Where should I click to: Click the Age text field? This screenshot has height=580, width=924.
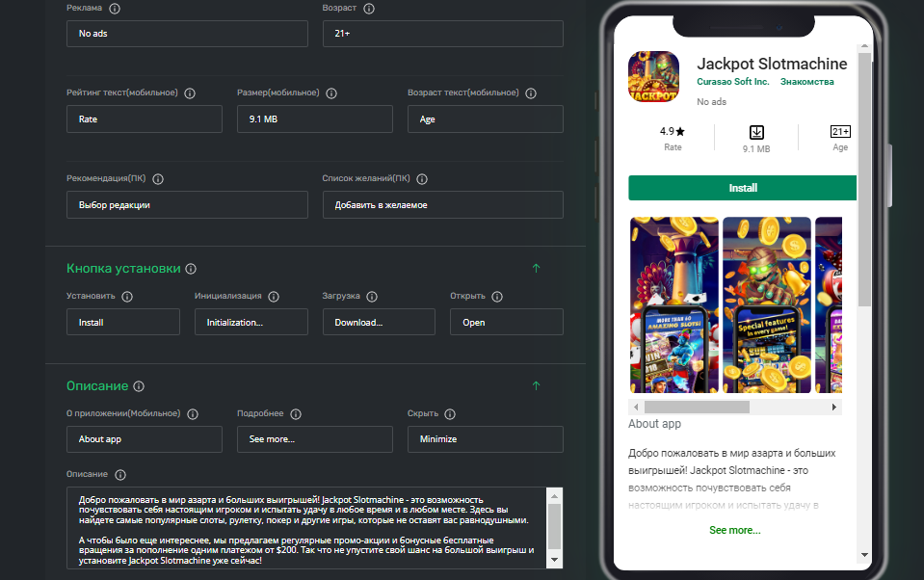[x=486, y=119]
